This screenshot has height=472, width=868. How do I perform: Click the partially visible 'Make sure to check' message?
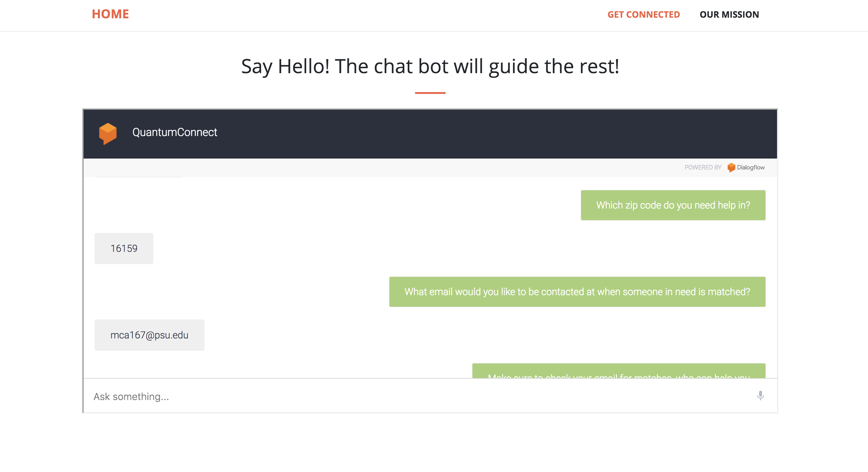[619, 372]
